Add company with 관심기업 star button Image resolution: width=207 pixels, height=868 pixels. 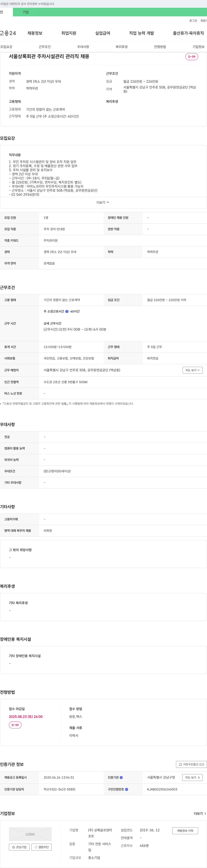point(19,847)
